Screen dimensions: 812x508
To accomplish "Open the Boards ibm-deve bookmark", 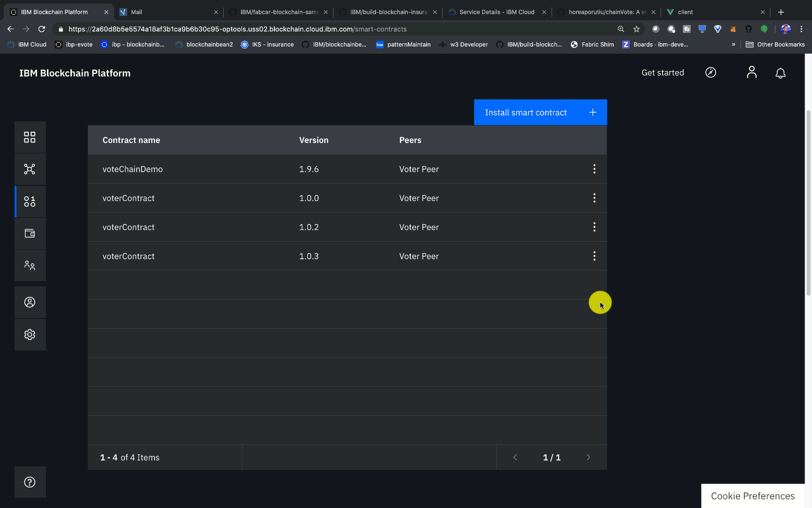I will click(656, 44).
